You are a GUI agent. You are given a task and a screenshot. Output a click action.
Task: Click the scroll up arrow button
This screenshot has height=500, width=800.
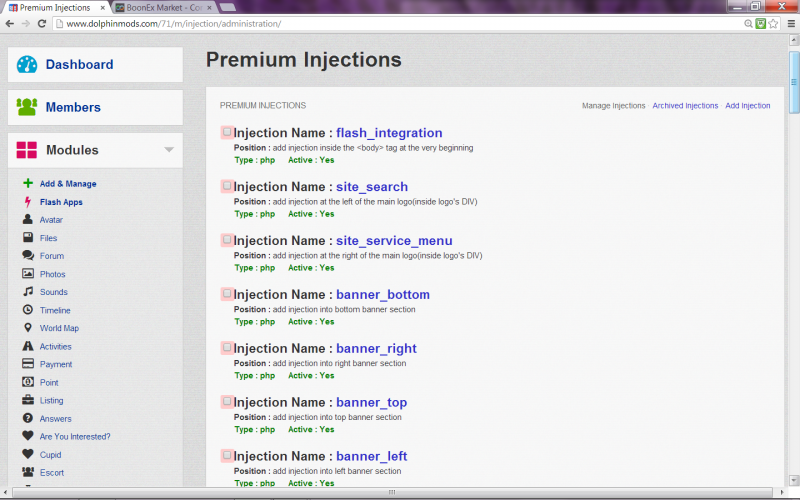794,39
